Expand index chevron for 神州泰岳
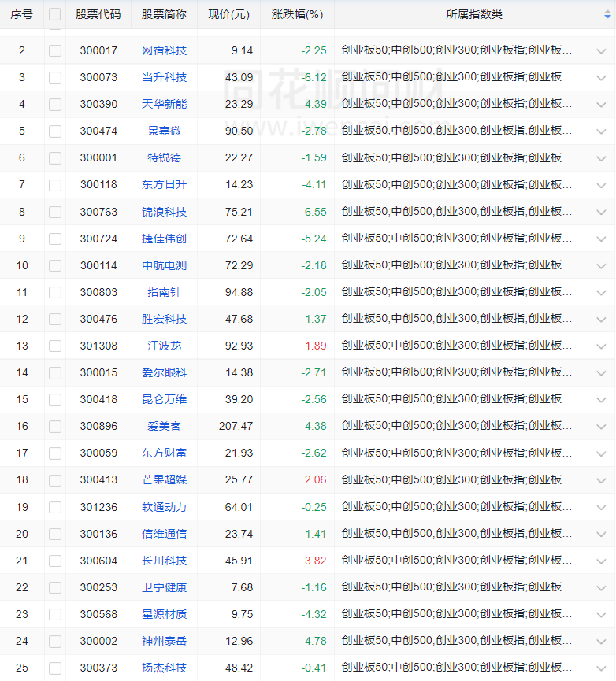This screenshot has height=681, width=616. point(601,642)
